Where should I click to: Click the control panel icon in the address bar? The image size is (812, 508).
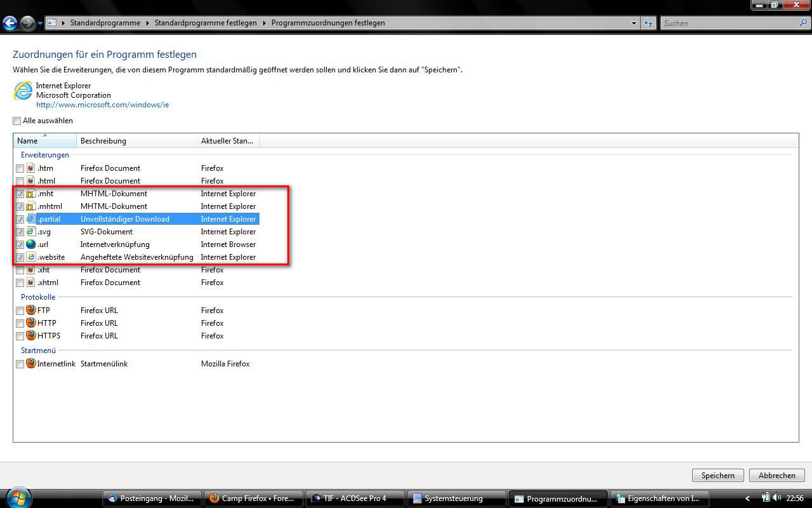click(x=52, y=23)
